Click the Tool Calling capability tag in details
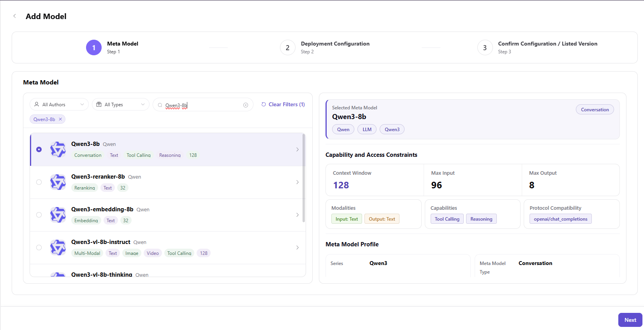644x330 pixels. pos(447,219)
